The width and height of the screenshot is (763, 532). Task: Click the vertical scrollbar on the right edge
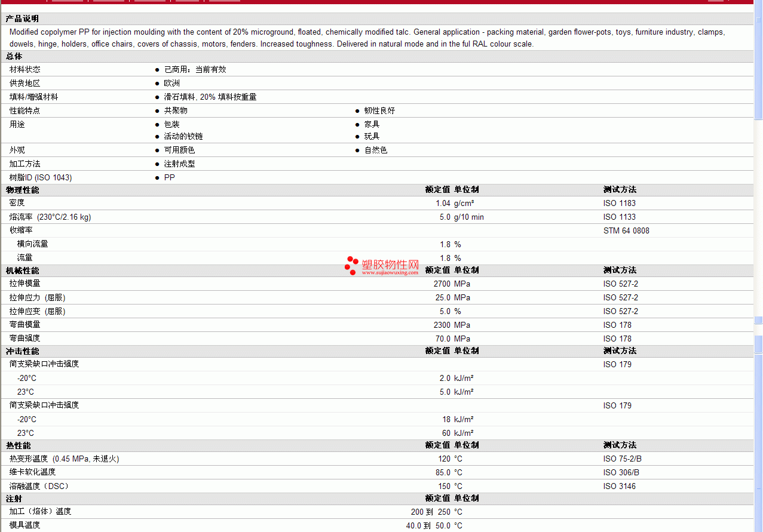tap(758, 266)
